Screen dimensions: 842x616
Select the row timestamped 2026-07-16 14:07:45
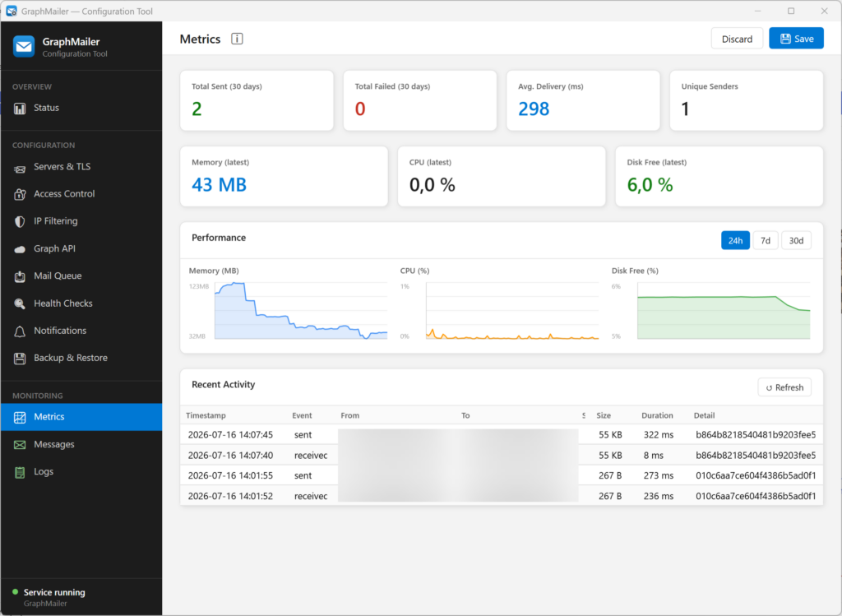point(502,435)
